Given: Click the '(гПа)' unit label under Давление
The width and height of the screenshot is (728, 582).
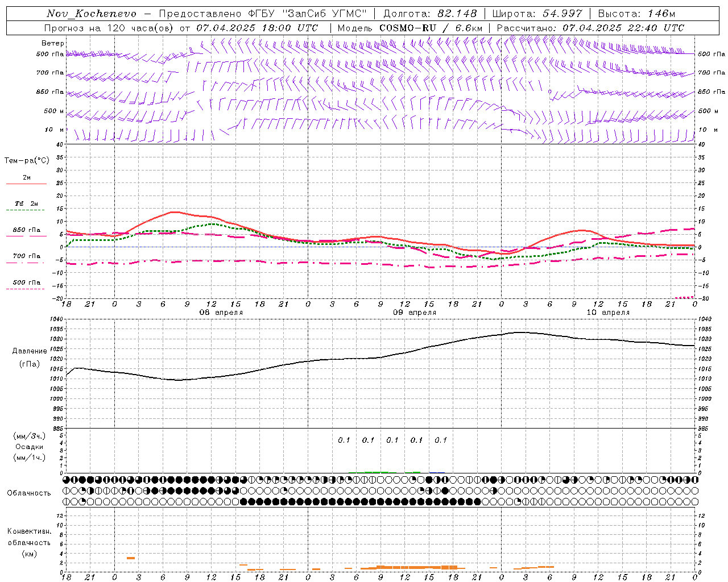Looking at the screenshot, I should coord(30,364).
